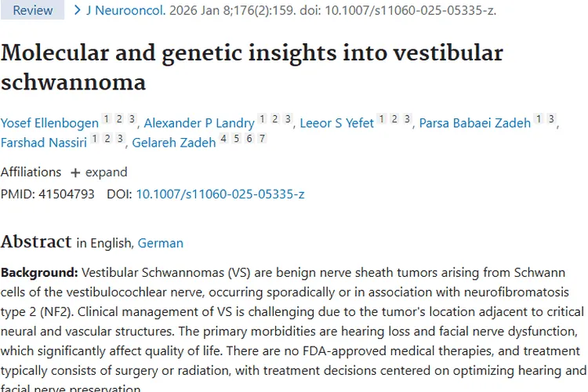588x392 pixels.
Task: Open author Alexander P Landry's page
Action: pos(199,122)
